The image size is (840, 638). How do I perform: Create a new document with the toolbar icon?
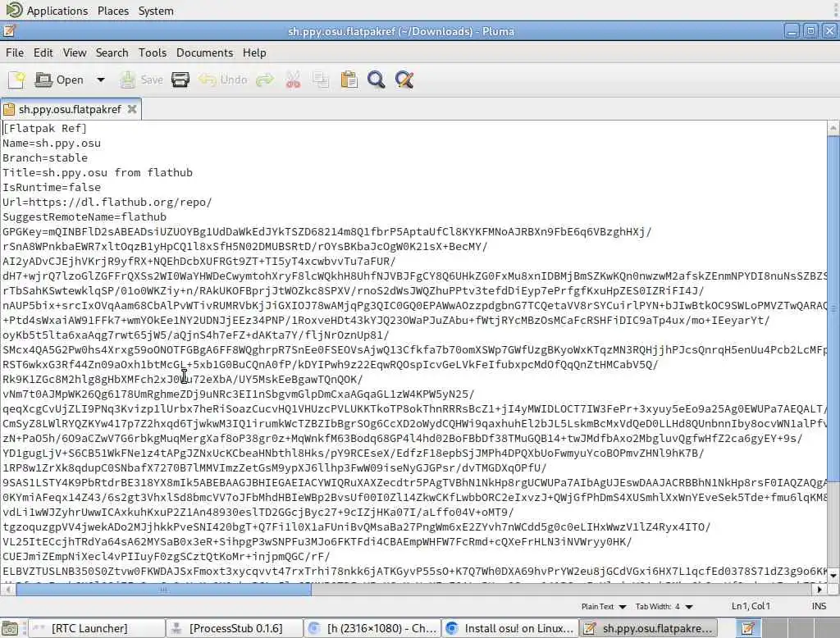pos(16,80)
